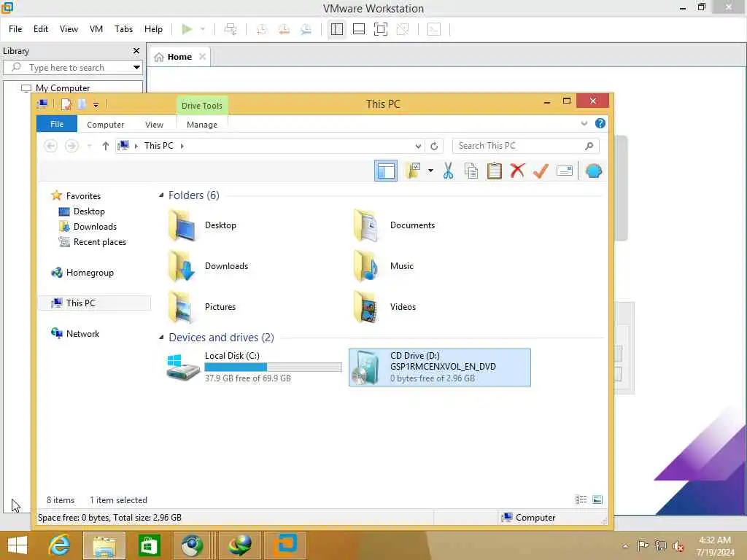Select Local Disk (C:) drive
The width and height of the screenshot is (747, 560).
pos(253,367)
